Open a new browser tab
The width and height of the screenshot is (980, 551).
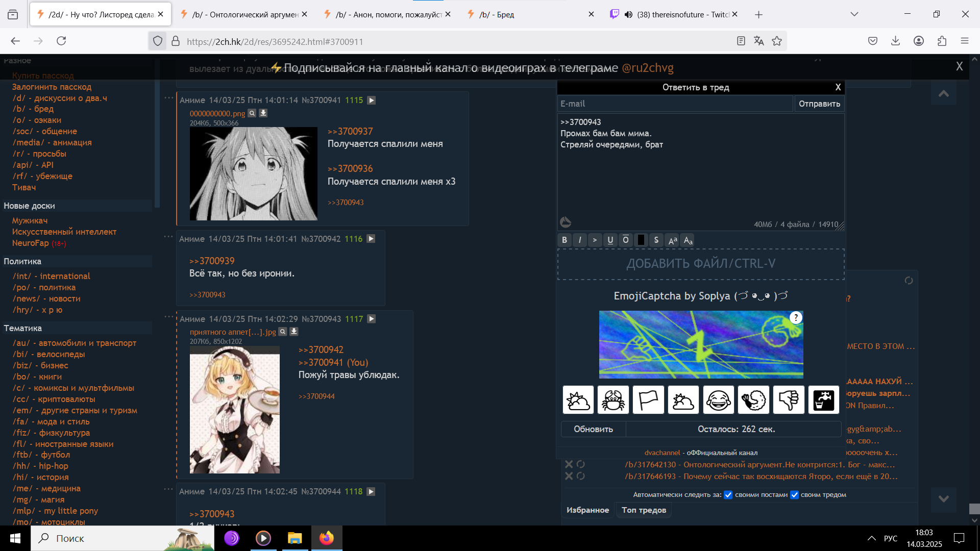[759, 15]
